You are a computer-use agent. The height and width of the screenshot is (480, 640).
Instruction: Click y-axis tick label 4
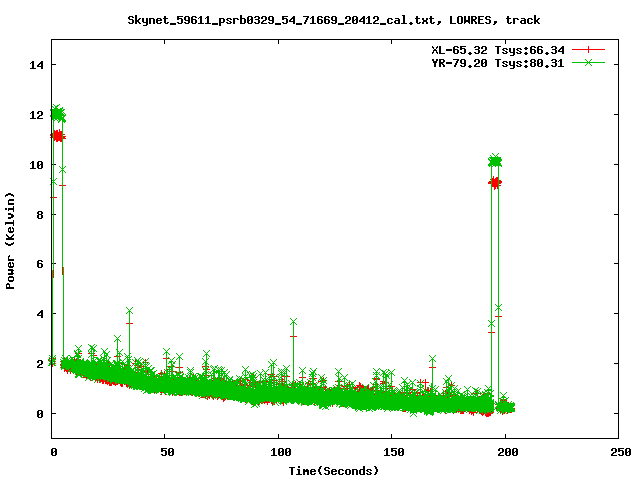coord(40,314)
